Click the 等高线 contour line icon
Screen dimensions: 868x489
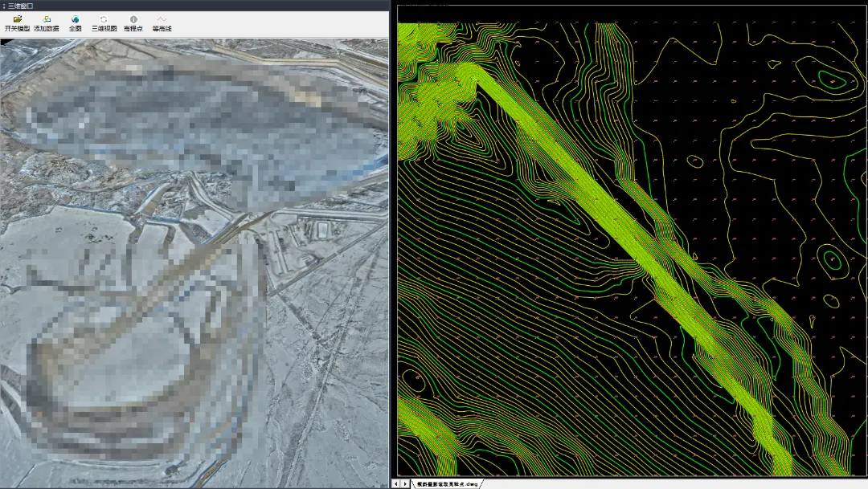pos(162,19)
